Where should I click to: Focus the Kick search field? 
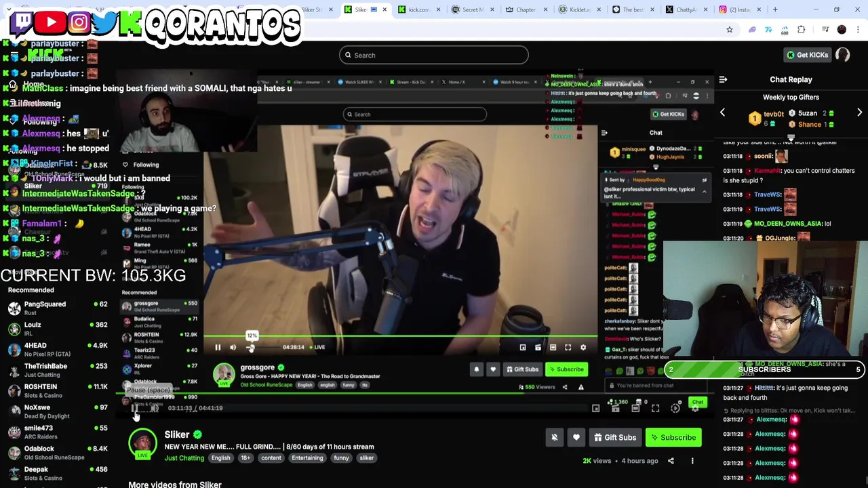(x=434, y=55)
